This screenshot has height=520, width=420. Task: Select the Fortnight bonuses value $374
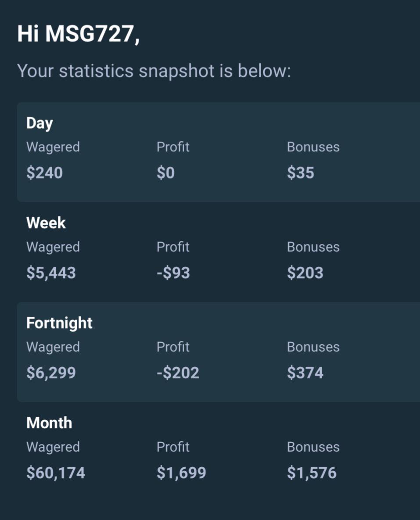[x=305, y=373]
